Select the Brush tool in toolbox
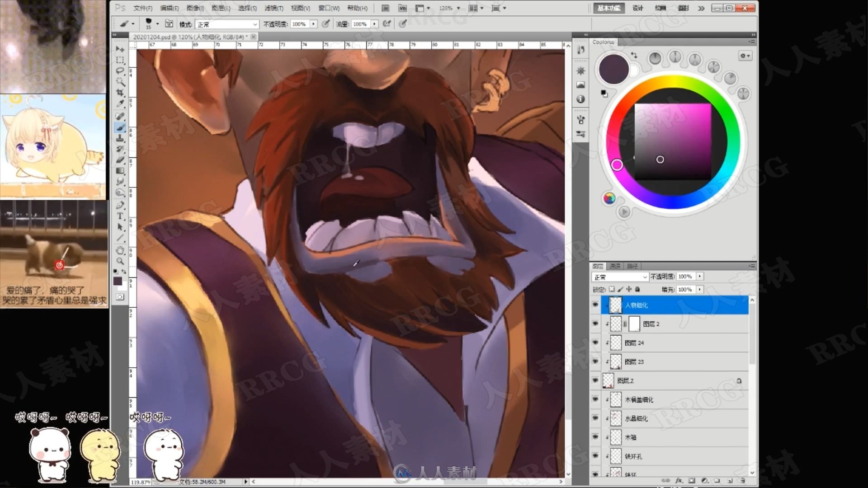The image size is (868, 488). click(120, 128)
